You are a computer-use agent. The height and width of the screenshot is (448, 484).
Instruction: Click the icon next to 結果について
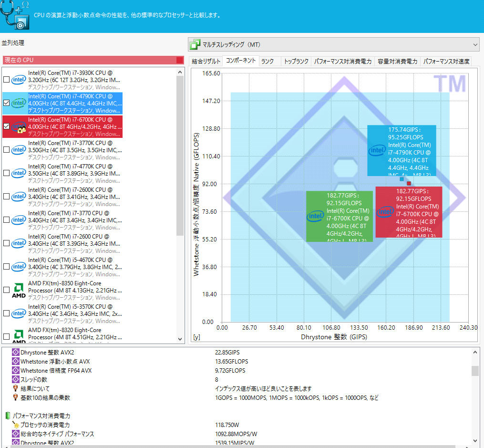tap(15, 389)
